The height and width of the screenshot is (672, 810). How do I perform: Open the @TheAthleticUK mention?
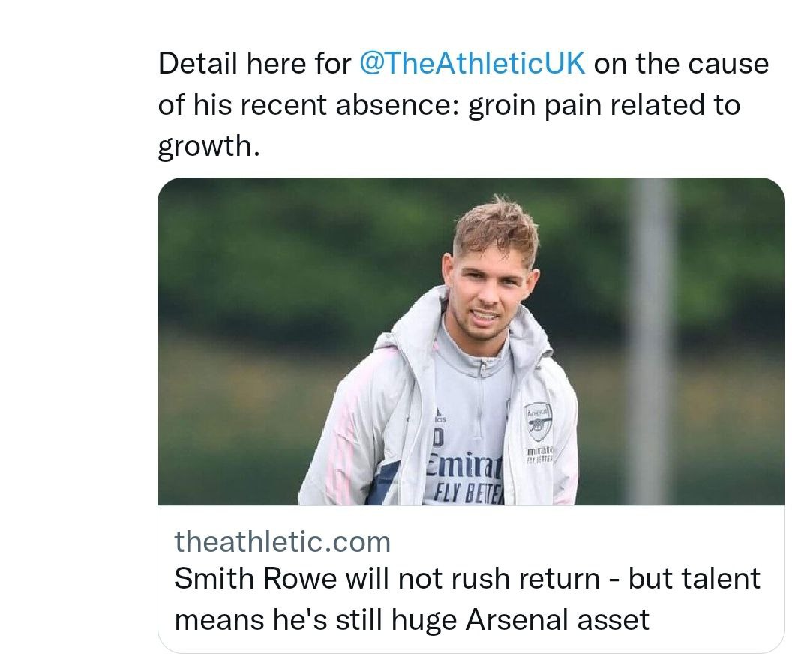click(x=472, y=63)
